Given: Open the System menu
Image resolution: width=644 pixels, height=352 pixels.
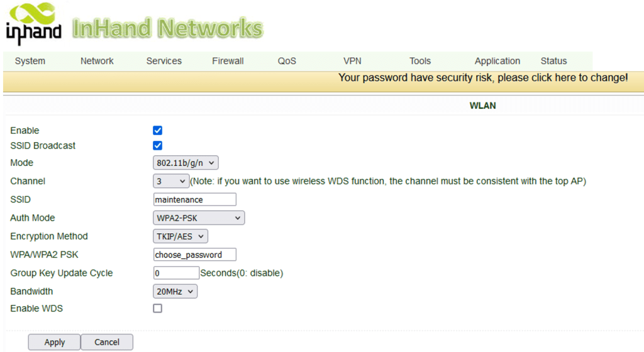Looking at the screenshot, I should [30, 61].
